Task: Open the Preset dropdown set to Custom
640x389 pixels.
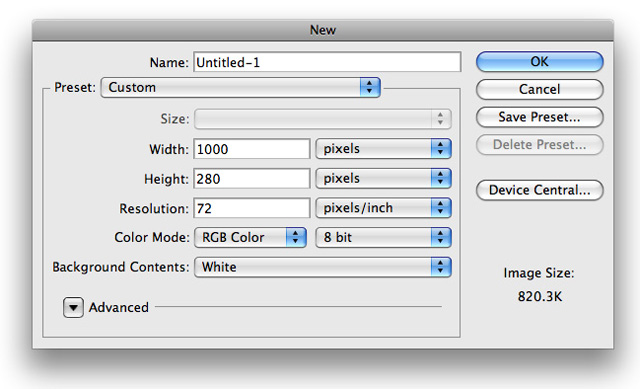Action: [241, 87]
